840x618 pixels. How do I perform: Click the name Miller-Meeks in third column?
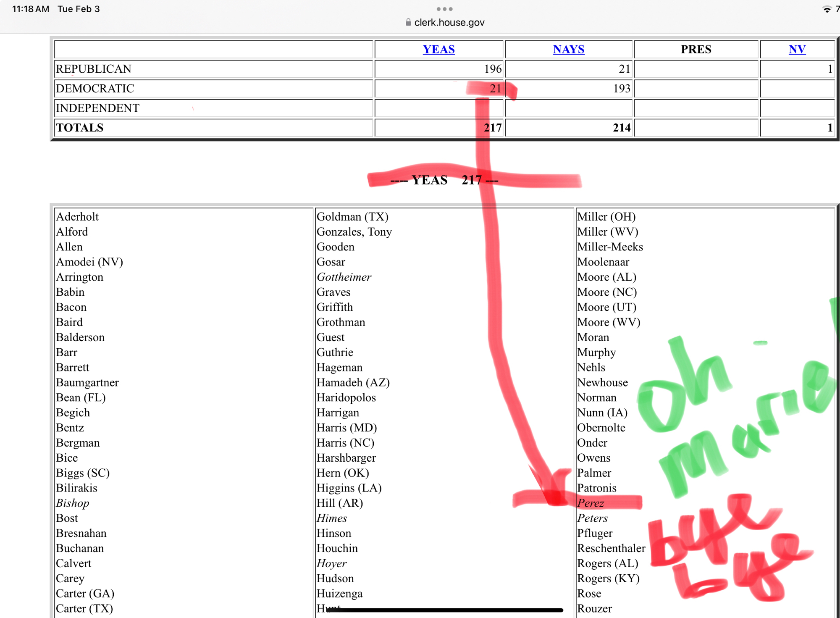610,247
